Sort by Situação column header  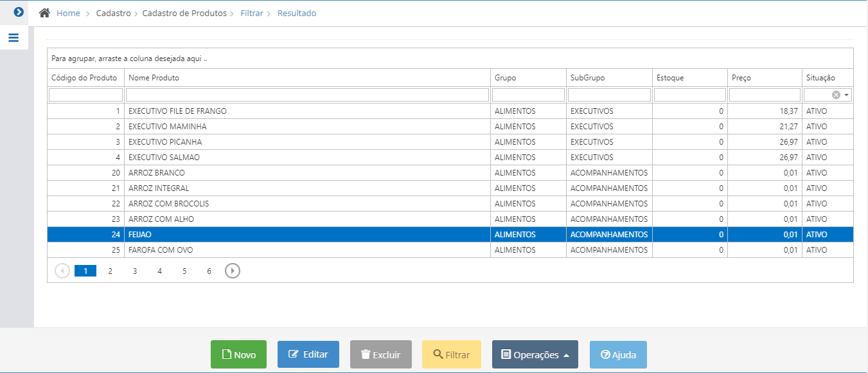[x=828, y=78]
